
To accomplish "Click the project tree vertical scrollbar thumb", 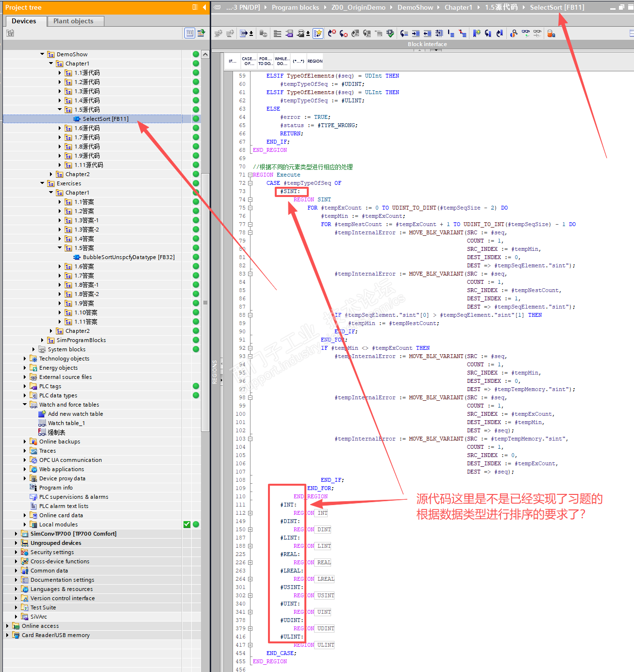I will [205, 302].
